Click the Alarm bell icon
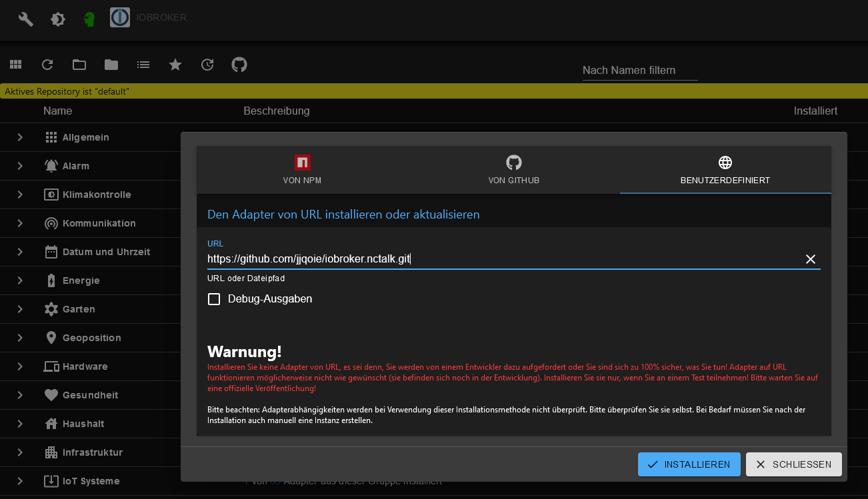The height and width of the screenshot is (499, 868). click(51, 166)
